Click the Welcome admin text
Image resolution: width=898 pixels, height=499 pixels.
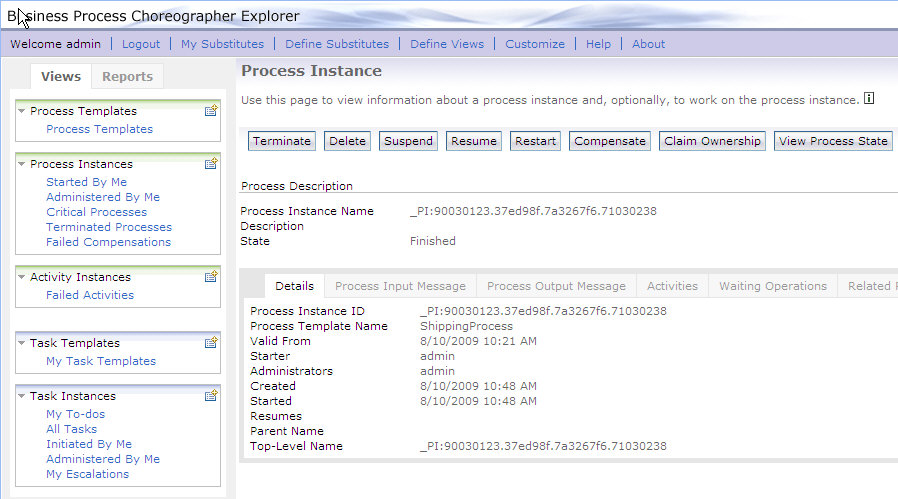coord(56,44)
